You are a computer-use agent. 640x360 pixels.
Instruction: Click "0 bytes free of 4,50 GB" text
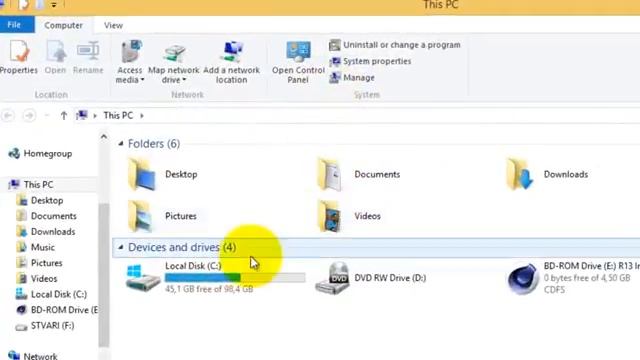tap(587, 278)
